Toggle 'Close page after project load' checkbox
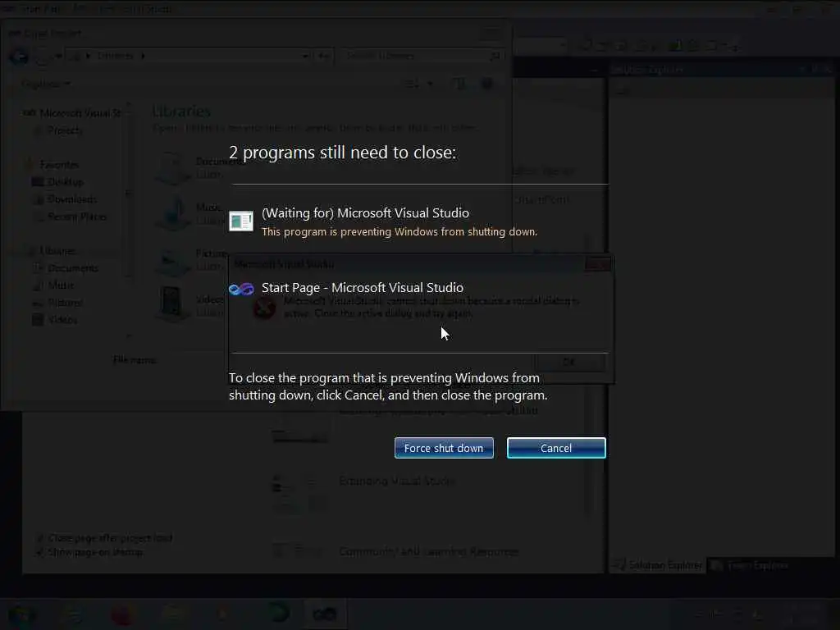This screenshot has width=840, height=630. pos(39,537)
